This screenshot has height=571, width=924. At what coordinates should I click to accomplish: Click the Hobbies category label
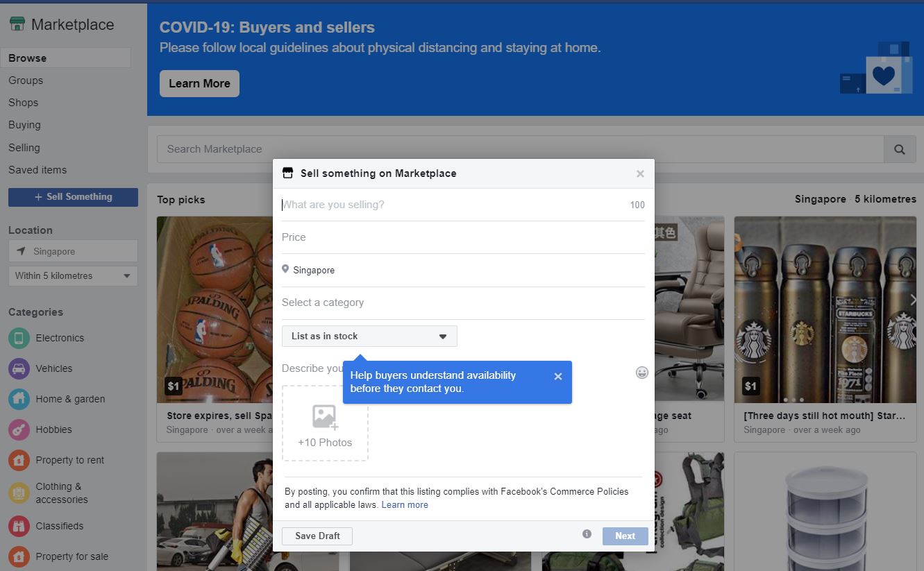click(53, 429)
